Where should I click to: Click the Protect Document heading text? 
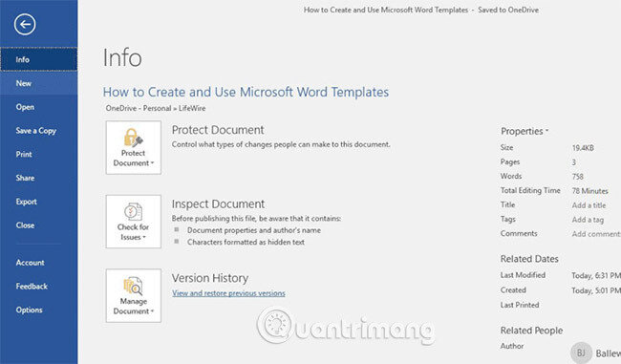[x=218, y=130]
